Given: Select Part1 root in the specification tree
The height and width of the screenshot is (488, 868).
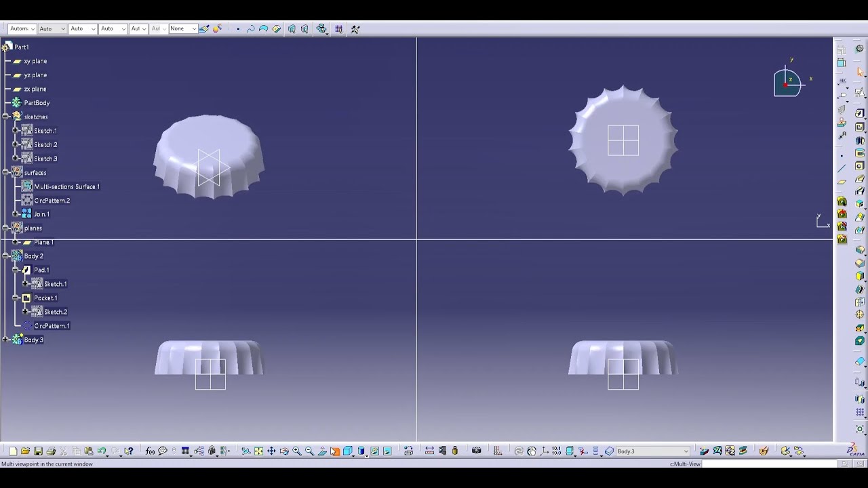Looking at the screenshot, I should point(22,47).
